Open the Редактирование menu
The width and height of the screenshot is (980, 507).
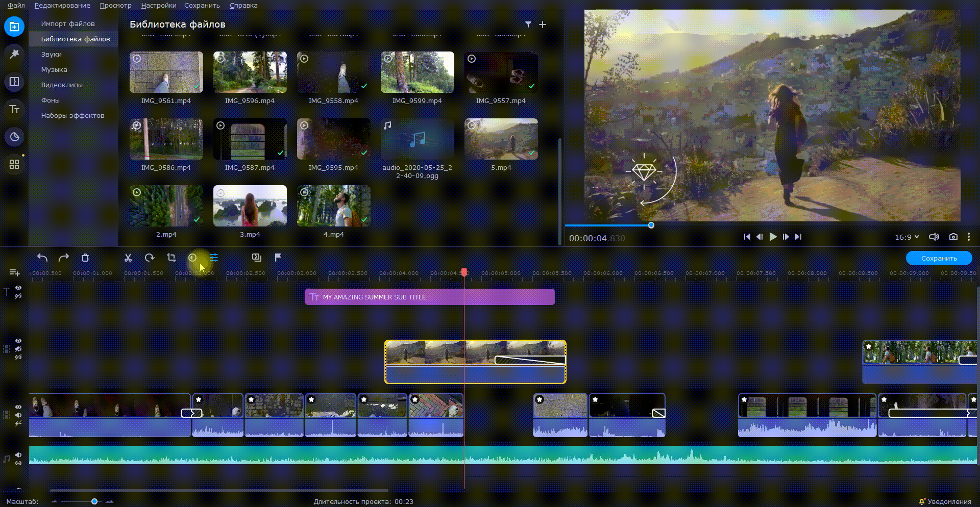[62, 6]
